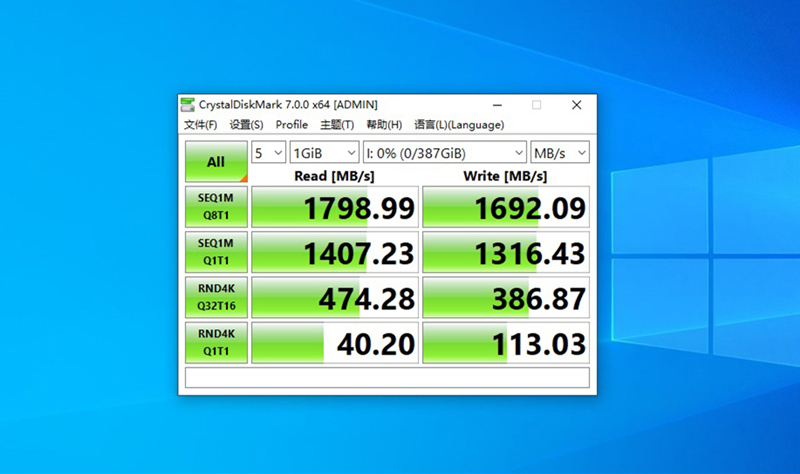Open the 语言(L)(Language) menu
800x474 pixels.
pyautogui.click(x=459, y=125)
